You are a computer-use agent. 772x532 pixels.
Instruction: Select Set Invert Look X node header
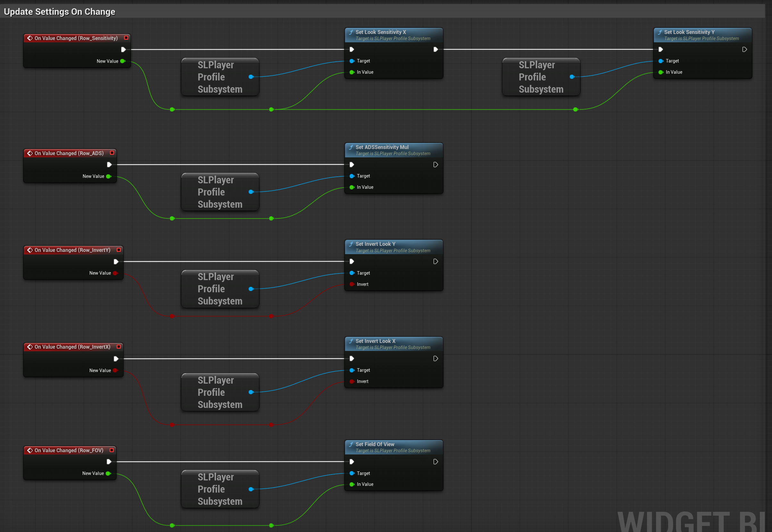(x=393, y=344)
